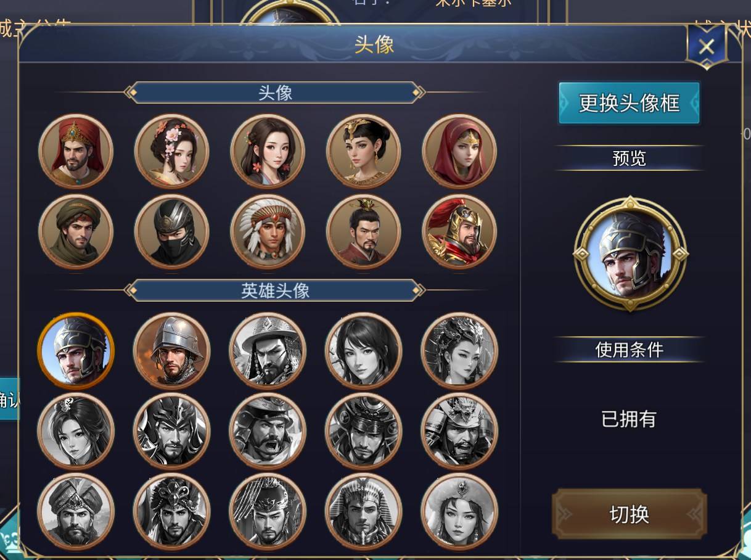The height and width of the screenshot is (560, 751).
Task: Pick the grayscale shouting samurai hero avatar
Action: [268, 430]
